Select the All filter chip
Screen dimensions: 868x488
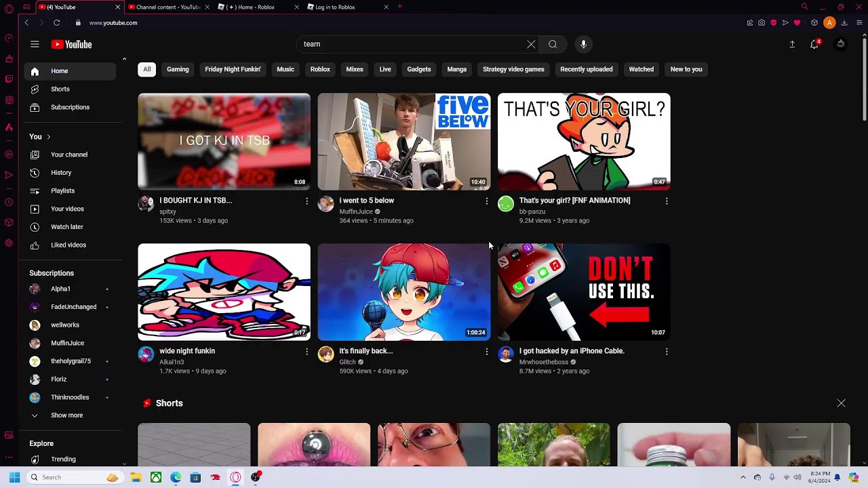(146, 69)
